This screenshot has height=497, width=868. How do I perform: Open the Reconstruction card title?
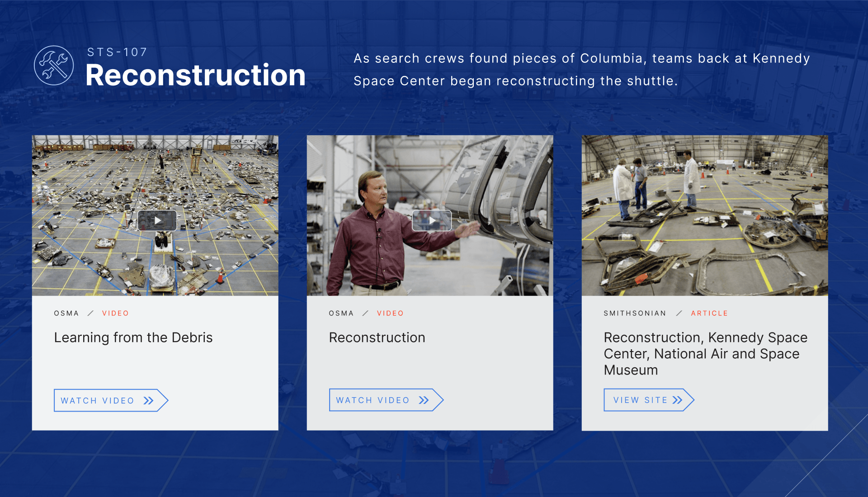coord(377,338)
